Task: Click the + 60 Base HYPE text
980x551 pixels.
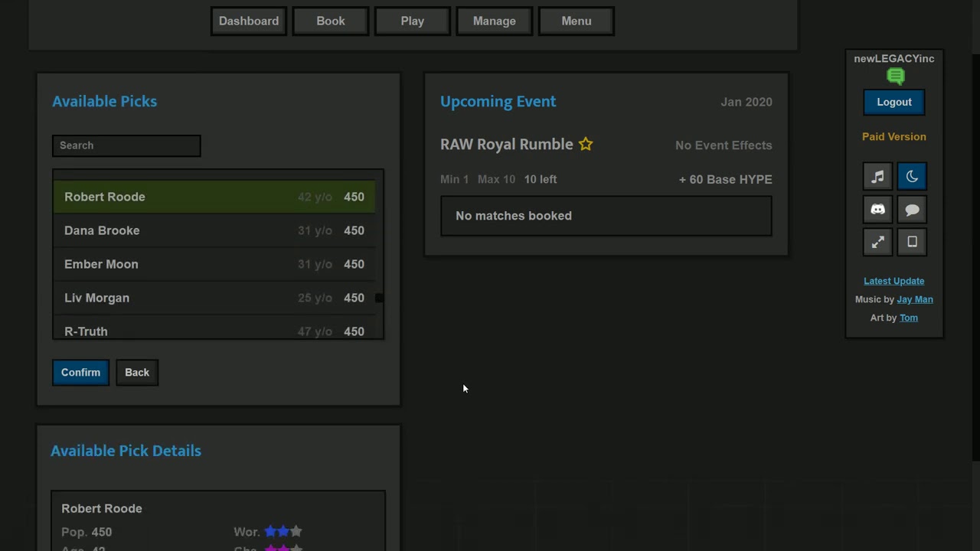Action: coord(726,179)
